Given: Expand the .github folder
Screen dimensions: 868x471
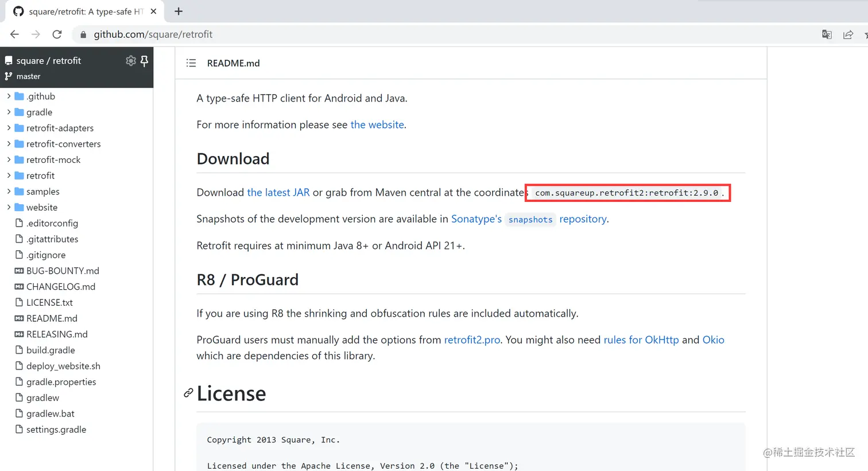Looking at the screenshot, I should pyautogui.click(x=9, y=96).
